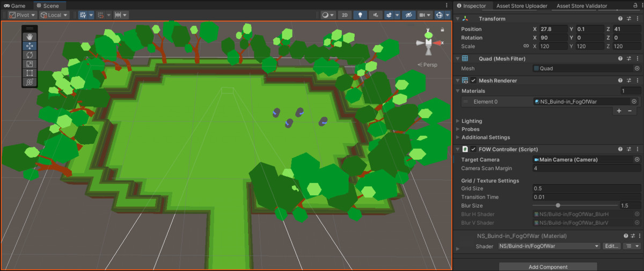Toggle scene effects (skybox, fog) button
This screenshot has height=271, width=644.
[389, 15]
